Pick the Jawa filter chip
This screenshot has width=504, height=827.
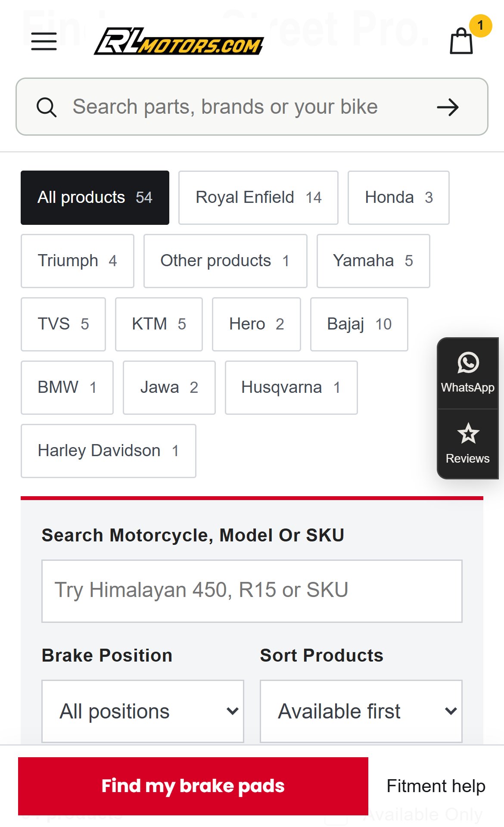pyautogui.click(x=169, y=388)
